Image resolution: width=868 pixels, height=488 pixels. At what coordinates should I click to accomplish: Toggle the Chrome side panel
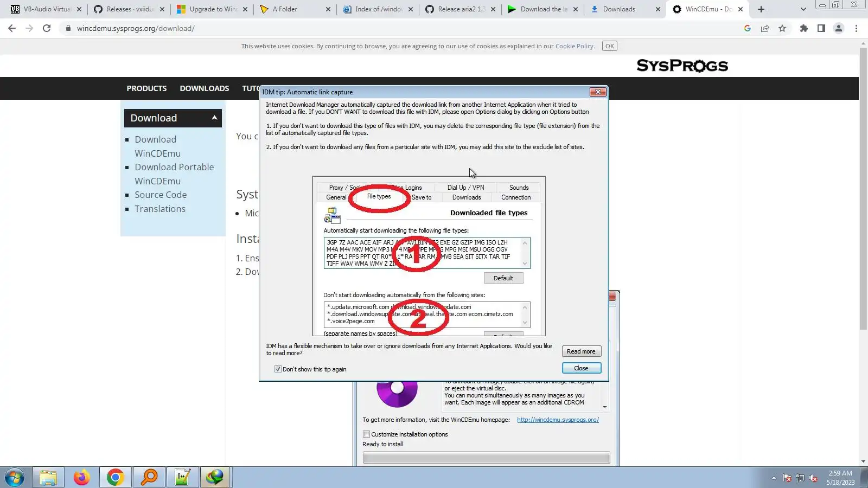[x=821, y=28]
